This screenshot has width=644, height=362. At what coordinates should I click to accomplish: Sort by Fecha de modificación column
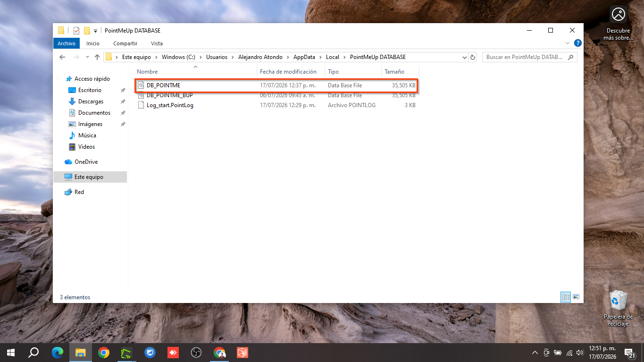[291, 72]
